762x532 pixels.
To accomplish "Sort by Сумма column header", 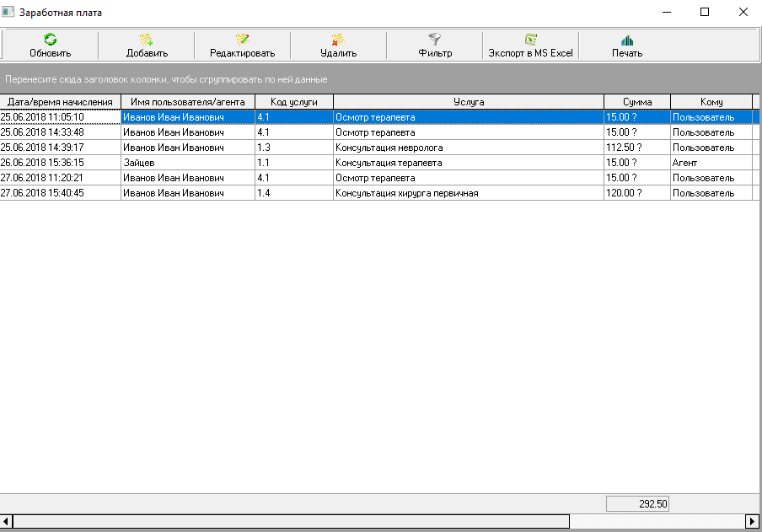I will (x=636, y=102).
